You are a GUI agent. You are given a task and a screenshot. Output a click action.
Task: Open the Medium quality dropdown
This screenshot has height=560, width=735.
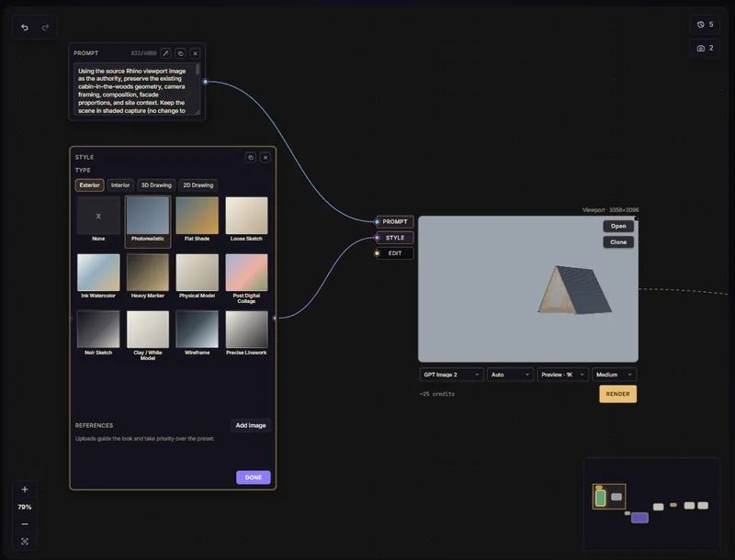point(614,375)
